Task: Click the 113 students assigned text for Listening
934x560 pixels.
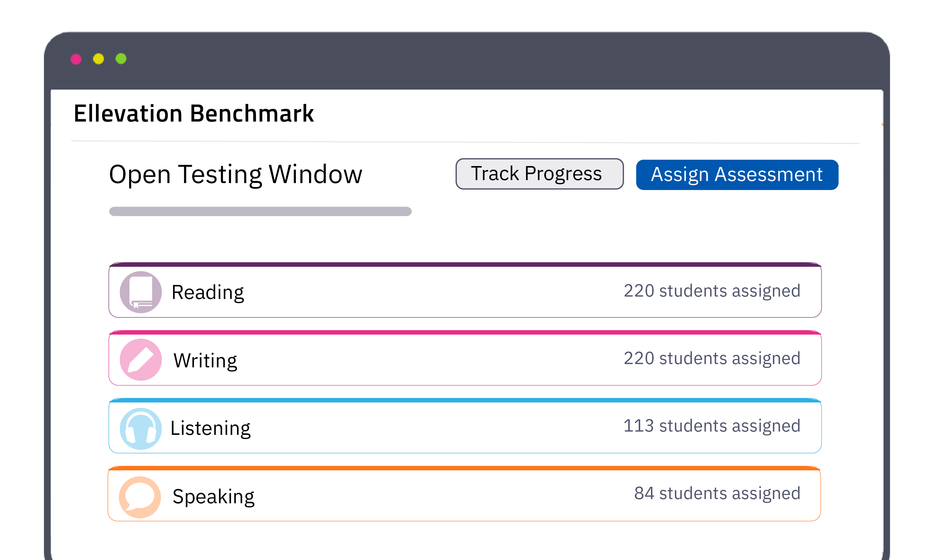Action: (x=712, y=426)
